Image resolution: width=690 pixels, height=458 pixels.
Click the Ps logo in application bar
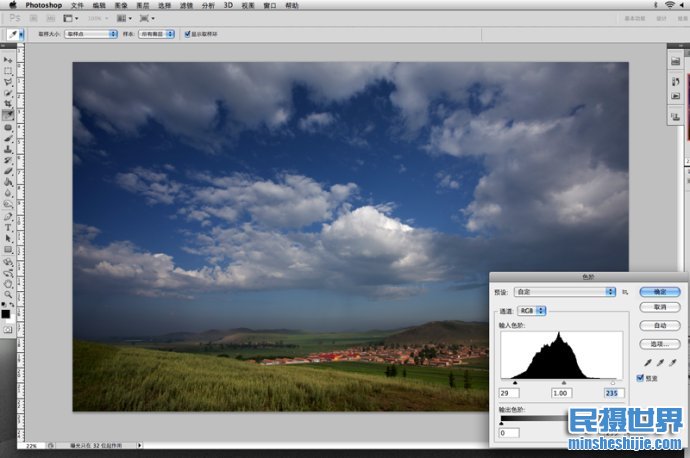15,18
